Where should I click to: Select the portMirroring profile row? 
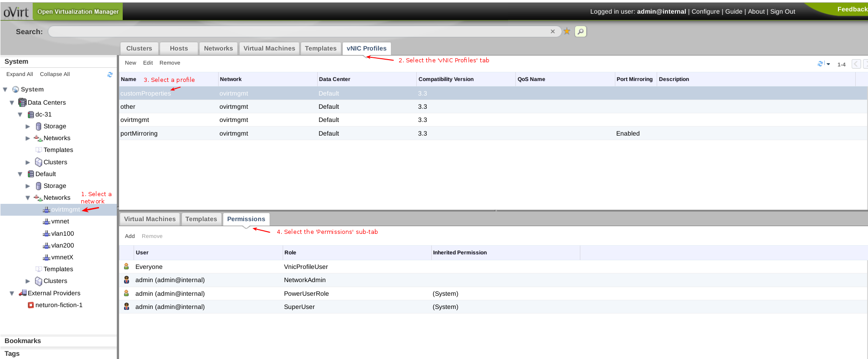click(139, 133)
